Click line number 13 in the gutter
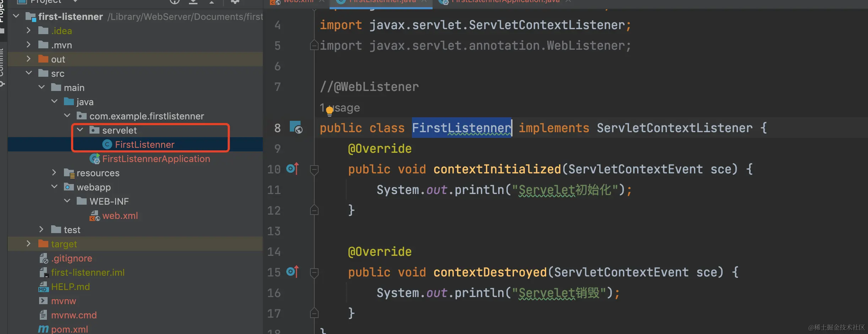868x334 pixels. point(274,231)
